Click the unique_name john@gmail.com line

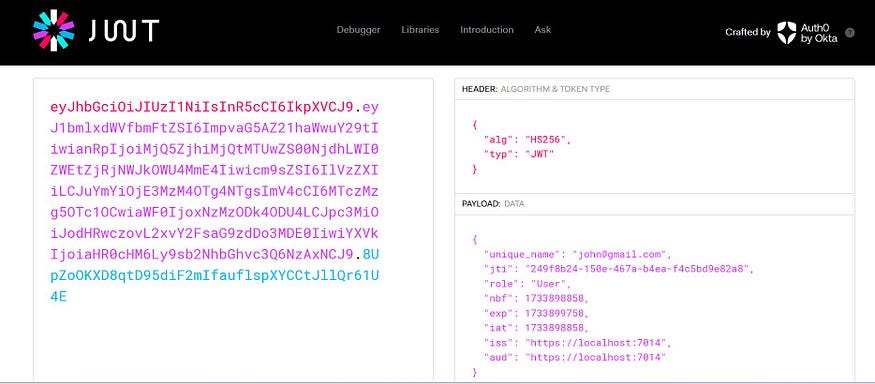pyautogui.click(x=578, y=255)
